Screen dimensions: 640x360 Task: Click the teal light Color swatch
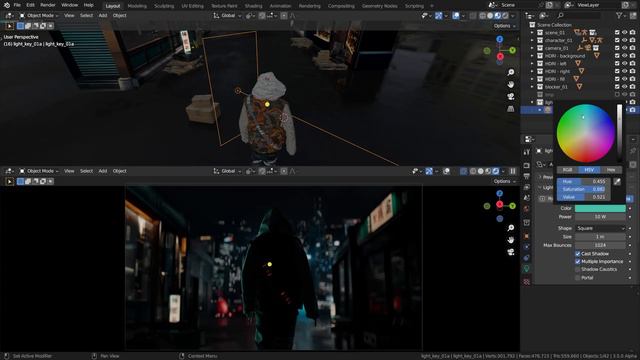[x=600, y=209]
